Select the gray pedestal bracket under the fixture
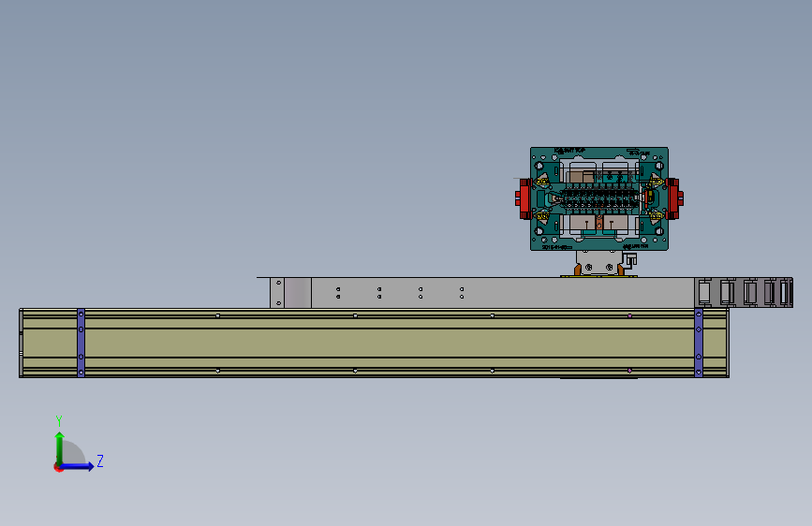Screen dimensions: 812x526 (599, 263)
